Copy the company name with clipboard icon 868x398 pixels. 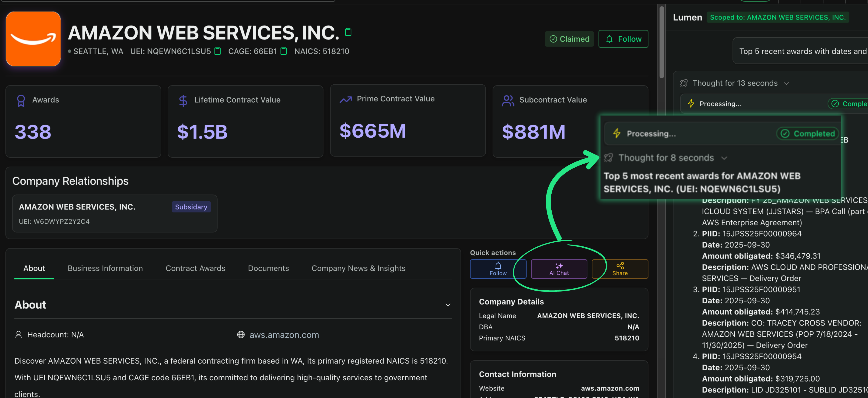(x=348, y=32)
